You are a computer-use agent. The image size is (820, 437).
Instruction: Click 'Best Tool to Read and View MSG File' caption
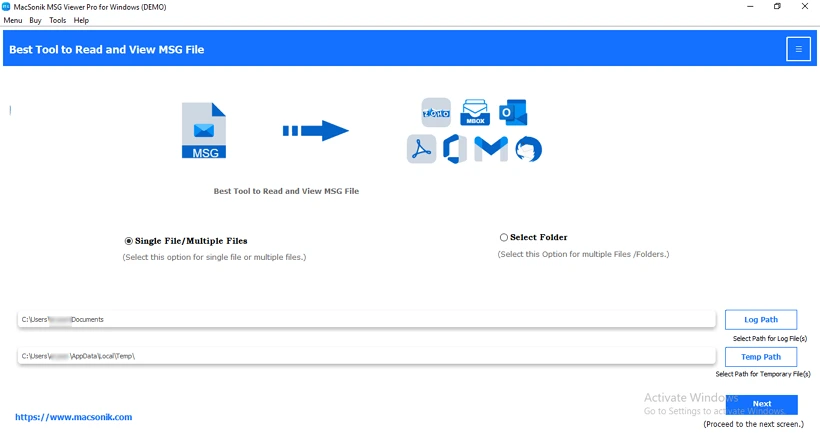coord(286,191)
